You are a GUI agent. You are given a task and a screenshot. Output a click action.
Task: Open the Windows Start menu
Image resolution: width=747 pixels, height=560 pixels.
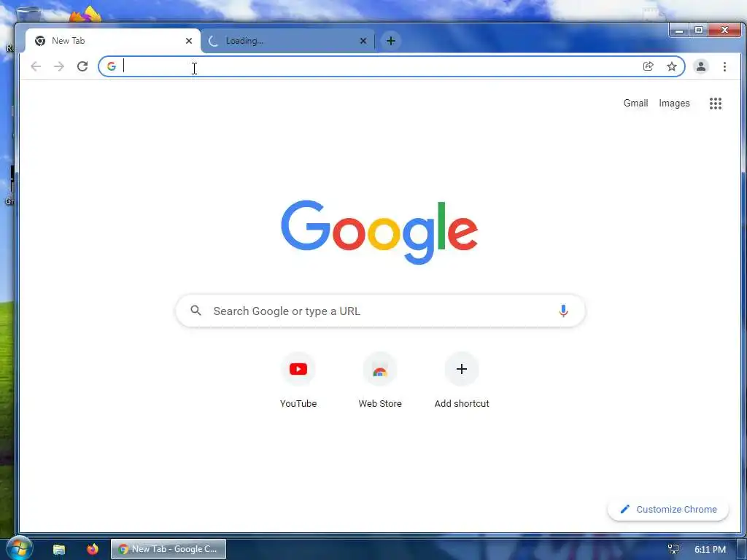coord(18,548)
